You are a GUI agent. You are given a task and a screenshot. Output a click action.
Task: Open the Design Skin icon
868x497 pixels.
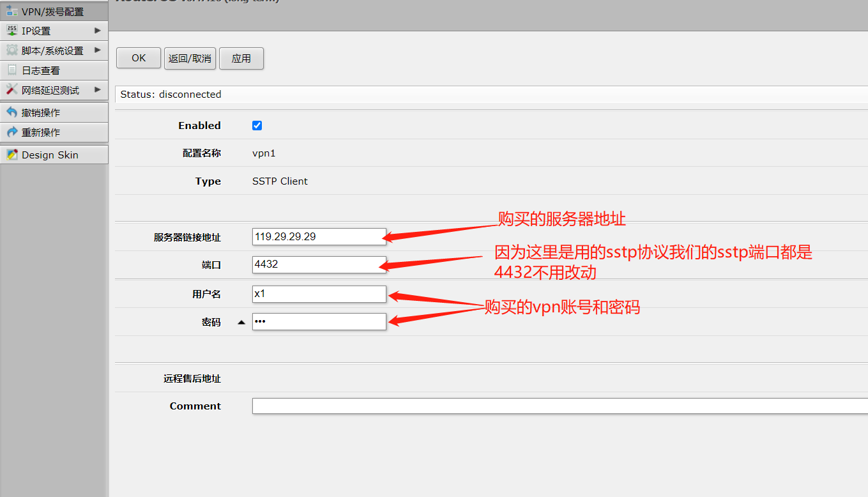point(12,155)
